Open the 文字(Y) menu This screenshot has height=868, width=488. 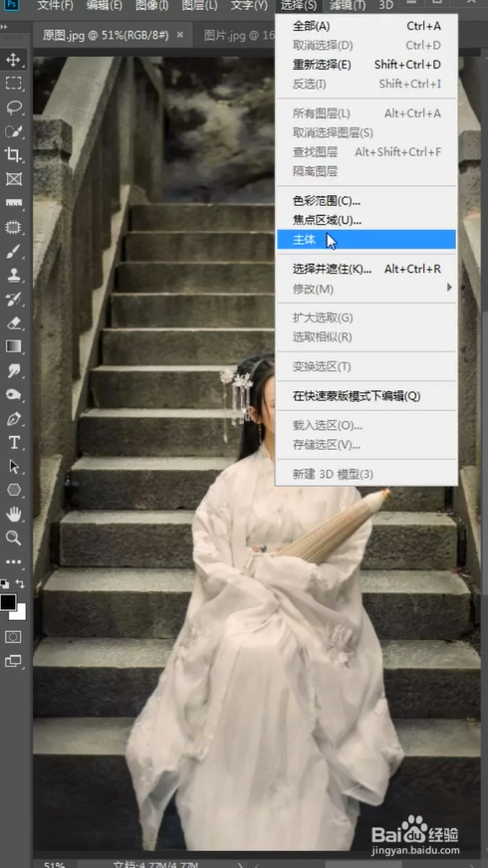tap(249, 6)
